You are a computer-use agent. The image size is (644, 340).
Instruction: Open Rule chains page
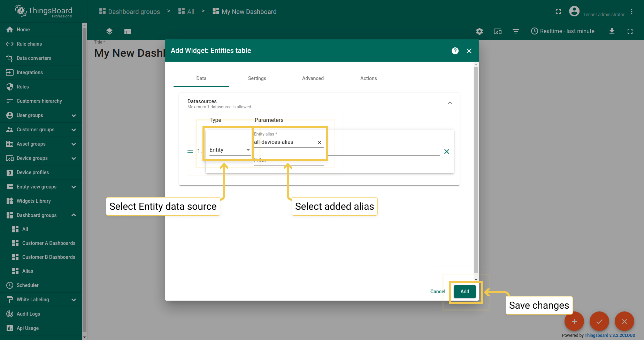click(41, 44)
